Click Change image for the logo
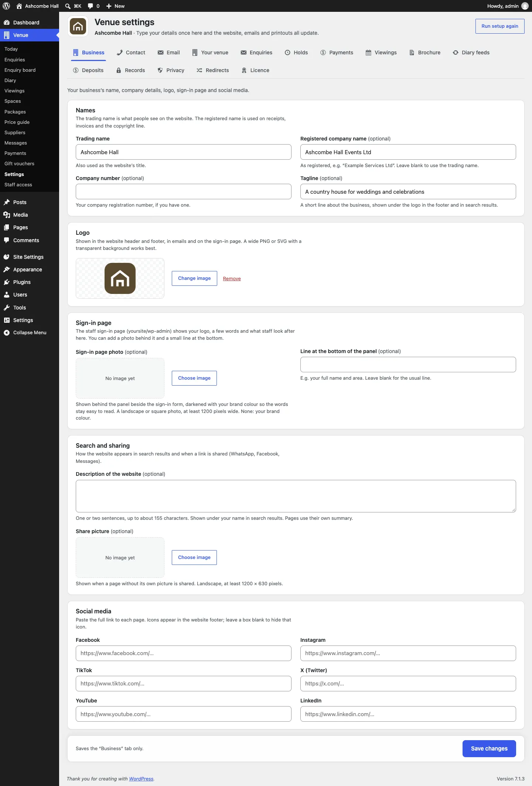Image resolution: width=532 pixels, height=786 pixels. pyautogui.click(x=194, y=278)
